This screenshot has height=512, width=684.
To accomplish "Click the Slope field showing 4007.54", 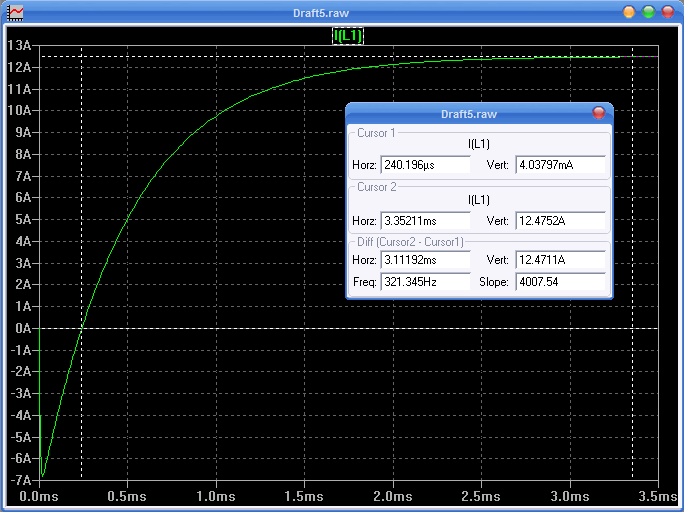I will pyautogui.click(x=560, y=282).
